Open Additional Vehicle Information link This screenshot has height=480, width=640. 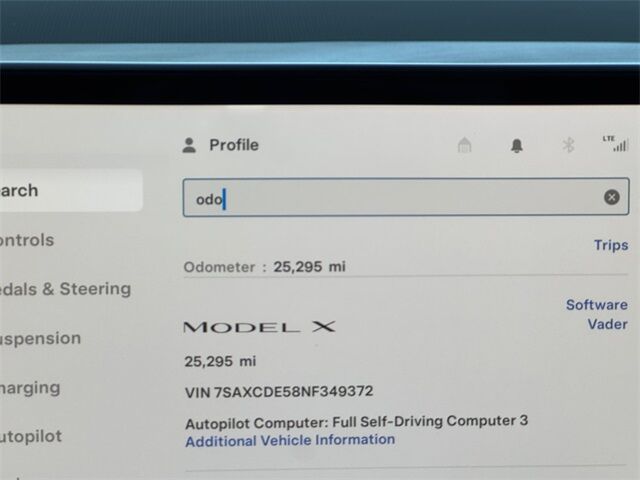click(x=290, y=440)
